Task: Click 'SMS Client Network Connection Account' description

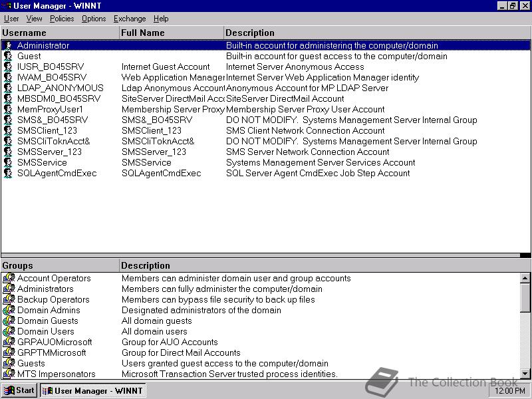Action: 305,130
